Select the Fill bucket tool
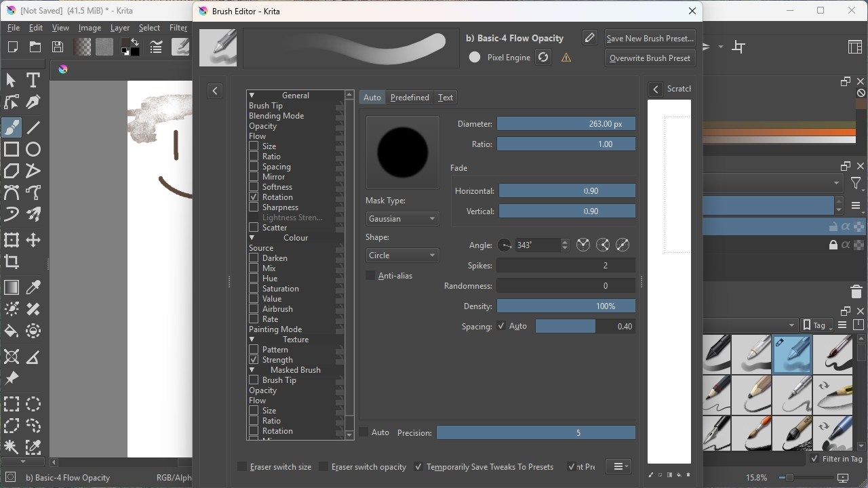868x488 pixels. [x=12, y=331]
